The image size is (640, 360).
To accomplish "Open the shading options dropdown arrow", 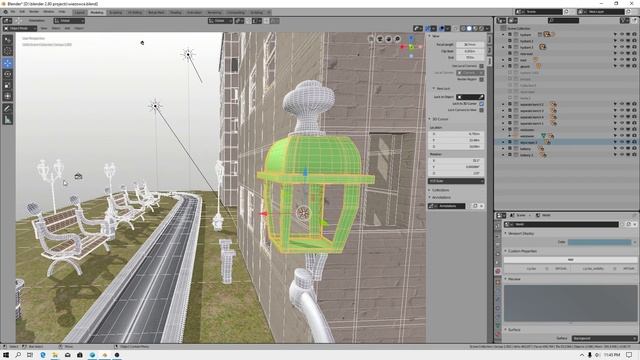I will point(487,28).
